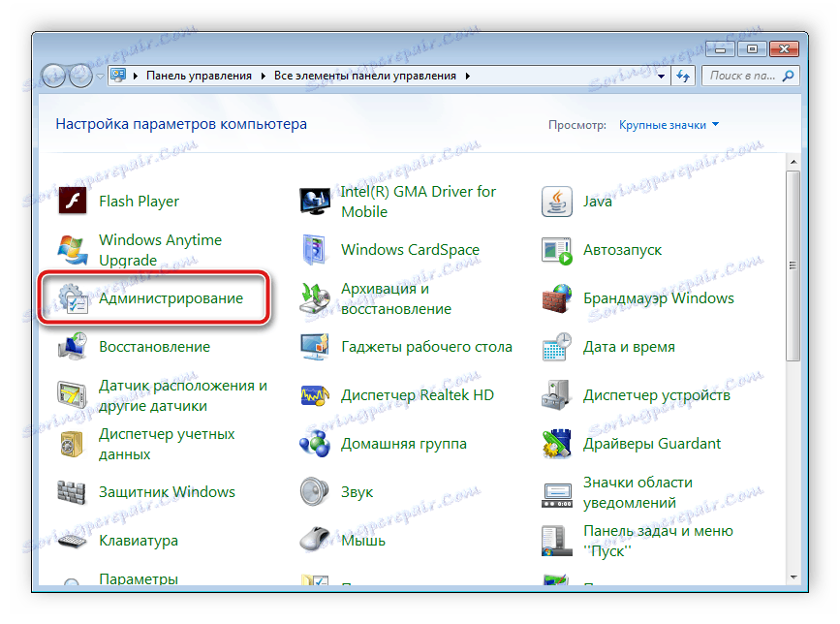Click the Драйверы Guardant text link
The width and height of the screenshot is (840, 624).
pyautogui.click(x=651, y=444)
